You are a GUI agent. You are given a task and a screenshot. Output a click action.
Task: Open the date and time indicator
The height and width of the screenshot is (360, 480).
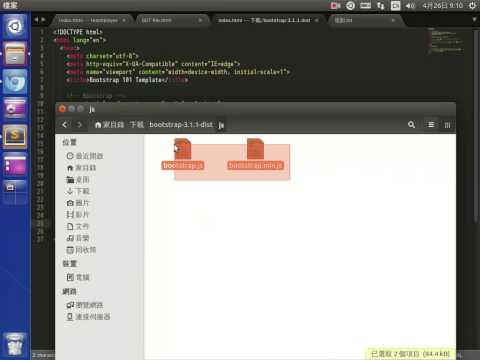tap(443, 6)
